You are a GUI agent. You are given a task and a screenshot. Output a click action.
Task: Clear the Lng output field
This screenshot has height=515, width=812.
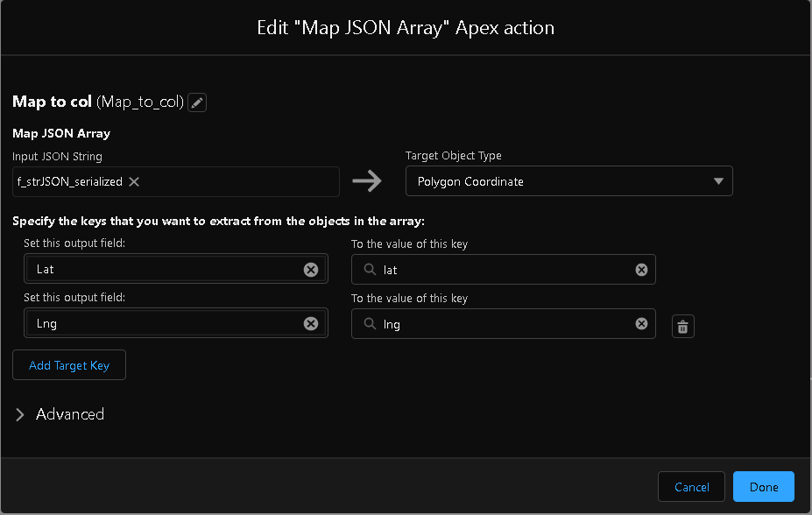coord(311,323)
